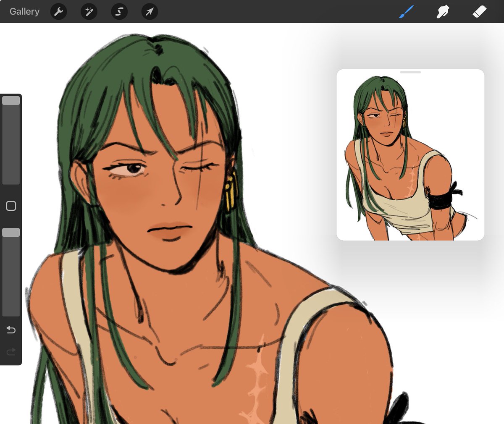Click the brush opacity slider

tap(11, 272)
